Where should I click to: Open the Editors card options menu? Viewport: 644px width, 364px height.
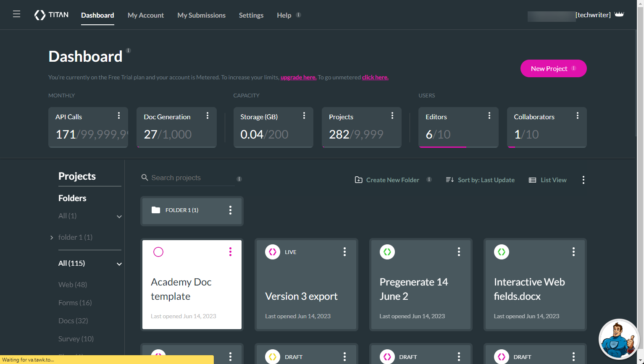tap(489, 115)
